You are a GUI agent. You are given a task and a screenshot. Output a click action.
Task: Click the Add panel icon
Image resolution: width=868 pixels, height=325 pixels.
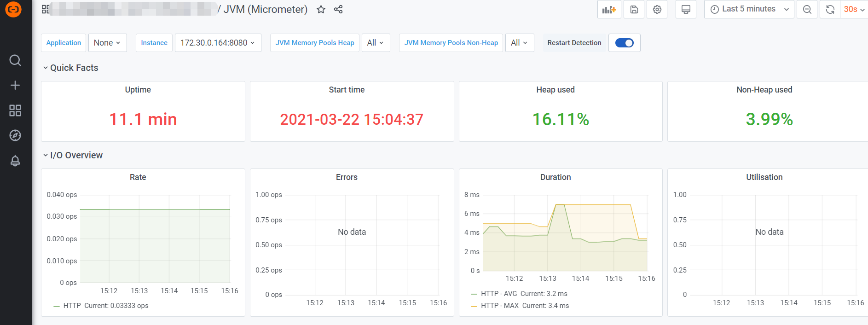pos(609,10)
